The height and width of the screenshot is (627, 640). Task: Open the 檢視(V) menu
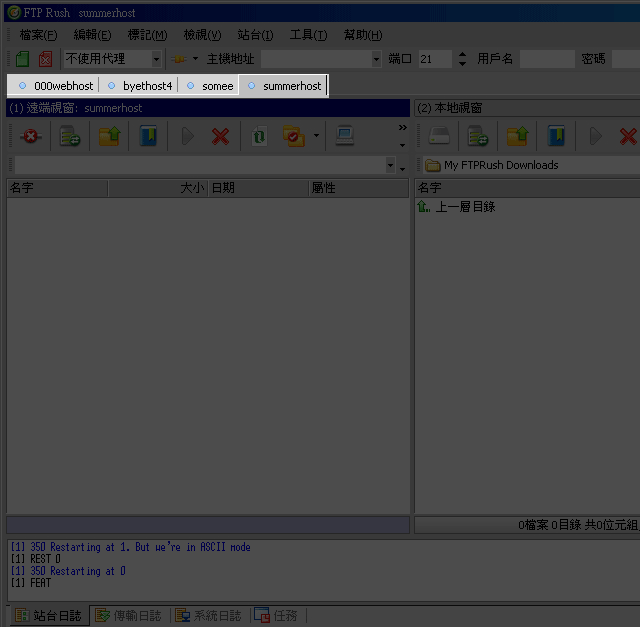click(202, 35)
